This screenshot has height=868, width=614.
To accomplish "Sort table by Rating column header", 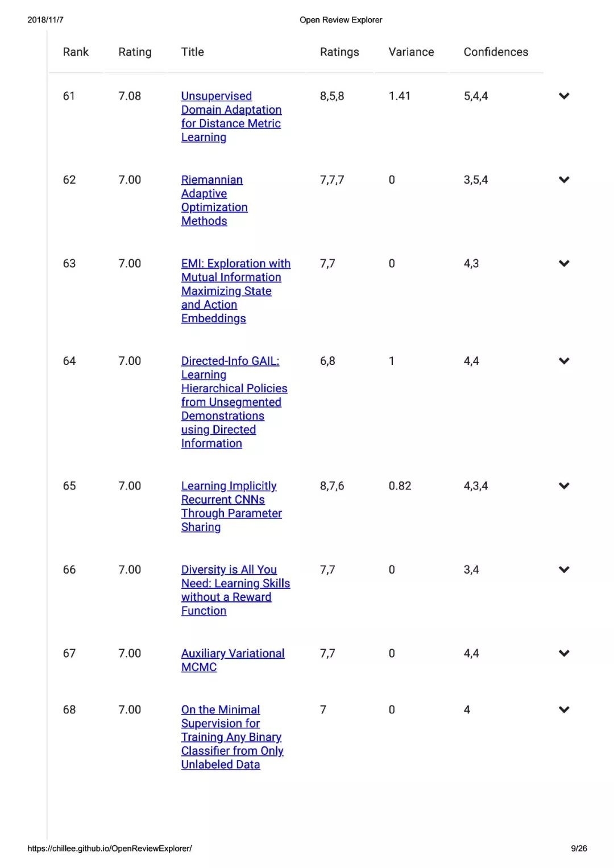I will click(x=135, y=52).
